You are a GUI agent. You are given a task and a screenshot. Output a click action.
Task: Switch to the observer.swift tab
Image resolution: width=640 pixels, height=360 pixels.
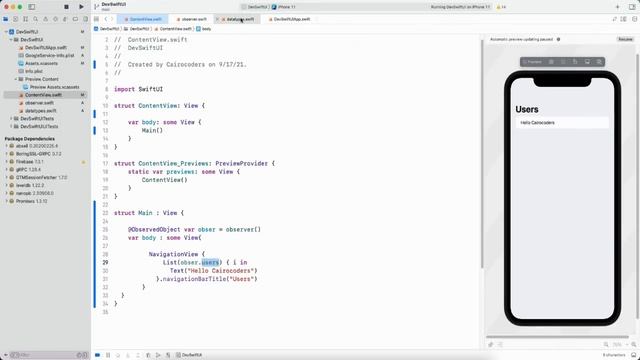[191, 19]
